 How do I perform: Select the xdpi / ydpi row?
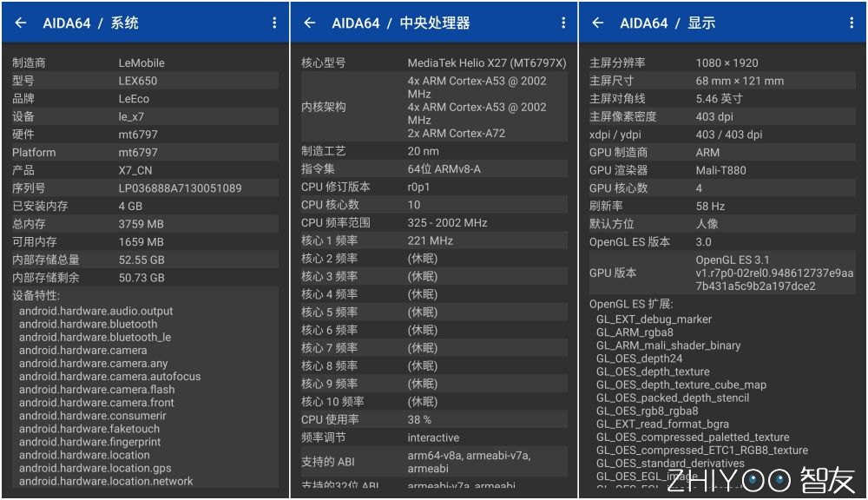[722, 134]
